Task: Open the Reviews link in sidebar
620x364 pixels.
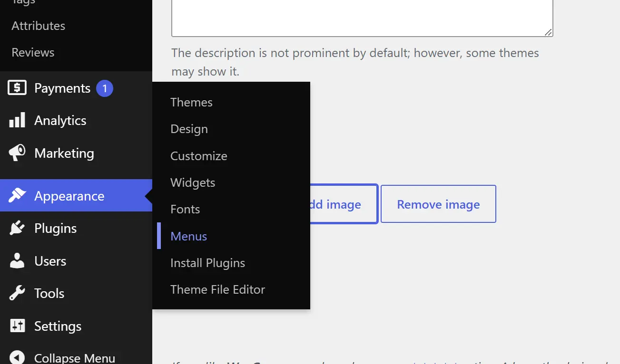Action: click(33, 52)
